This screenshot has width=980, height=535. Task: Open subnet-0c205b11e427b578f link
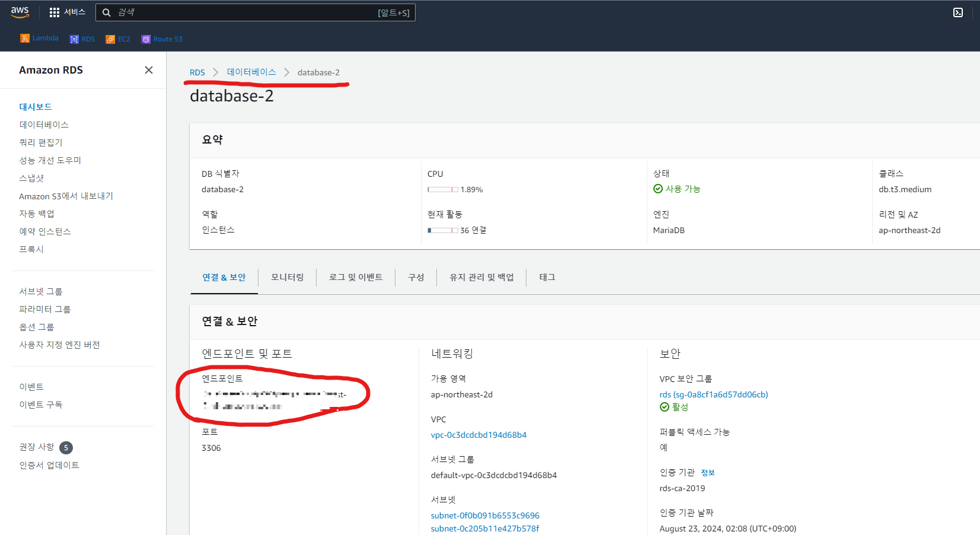pyautogui.click(x=485, y=528)
